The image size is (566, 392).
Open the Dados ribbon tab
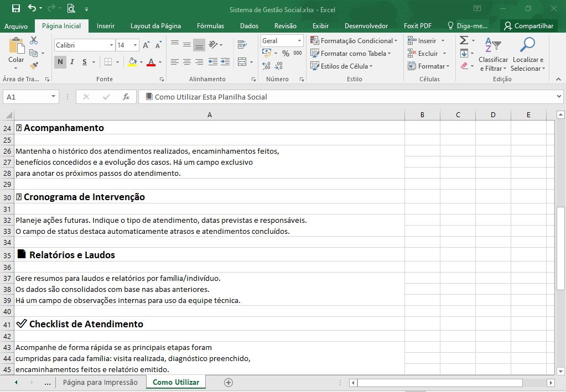pos(249,26)
